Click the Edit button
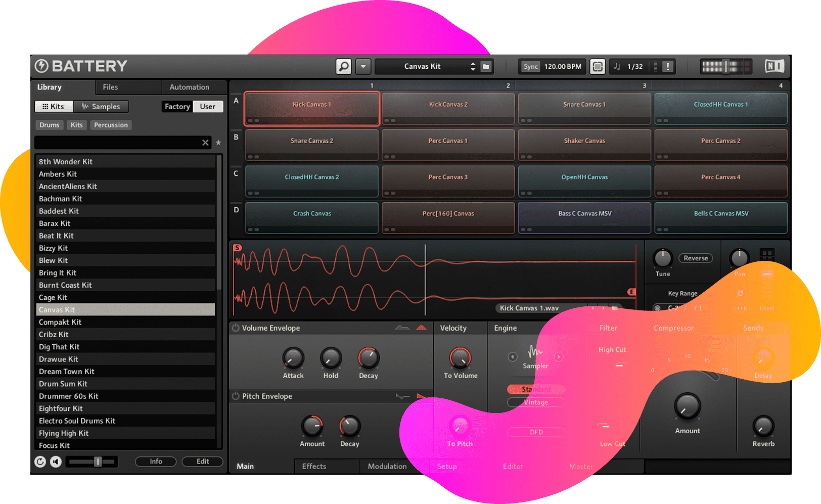 (203, 461)
